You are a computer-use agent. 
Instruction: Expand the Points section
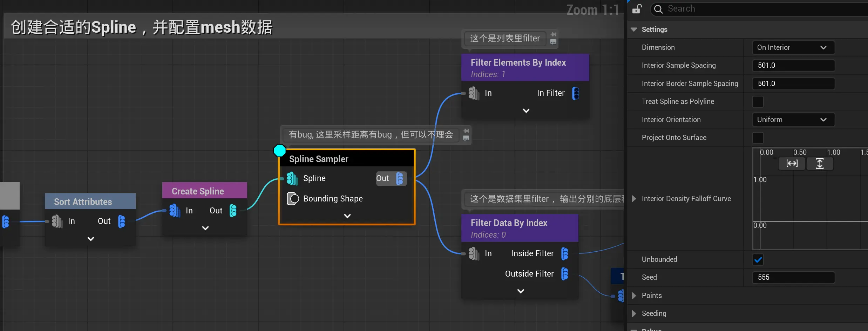tap(634, 296)
